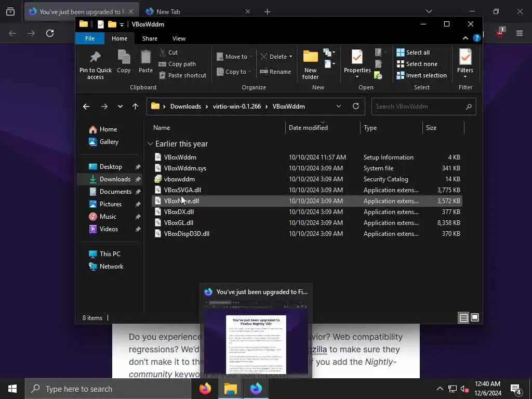
Task: Select the VBoxGL.dll file
Action: pos(307,223)
